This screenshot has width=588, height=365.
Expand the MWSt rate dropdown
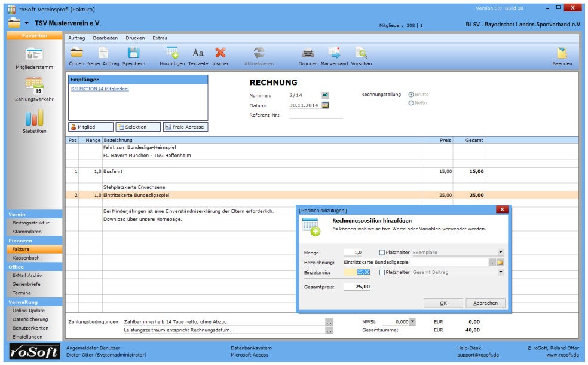click(412, 321)
